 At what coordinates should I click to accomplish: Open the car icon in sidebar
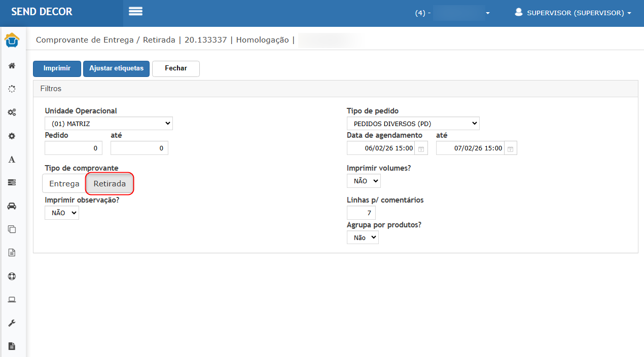tap(12, 206)
